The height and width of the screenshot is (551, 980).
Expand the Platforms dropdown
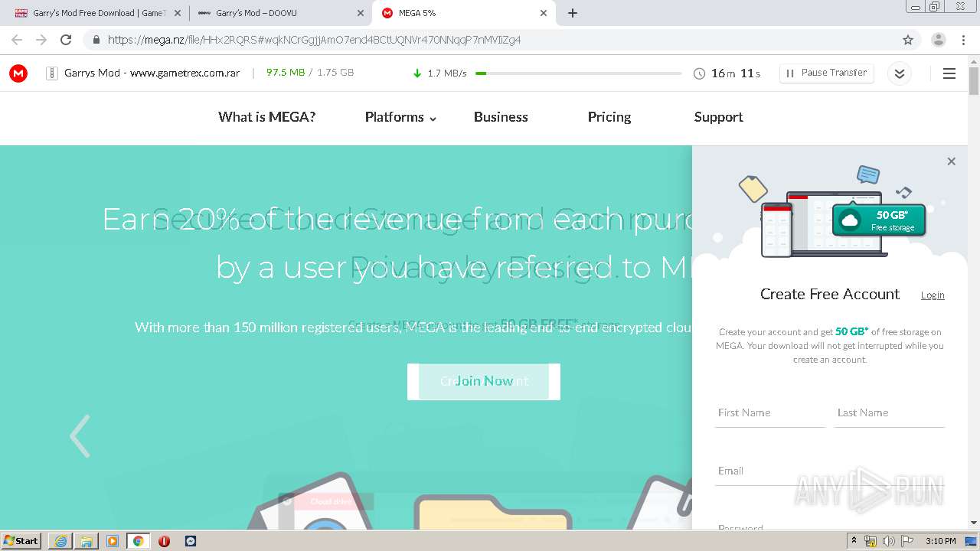[400, 117]
